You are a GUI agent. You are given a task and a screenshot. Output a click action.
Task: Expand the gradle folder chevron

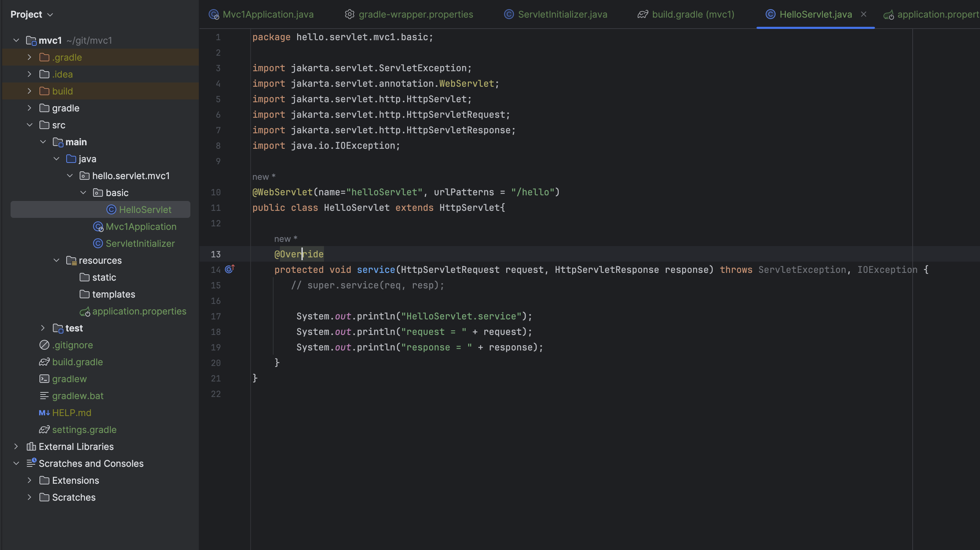click(x=29, y=108)
